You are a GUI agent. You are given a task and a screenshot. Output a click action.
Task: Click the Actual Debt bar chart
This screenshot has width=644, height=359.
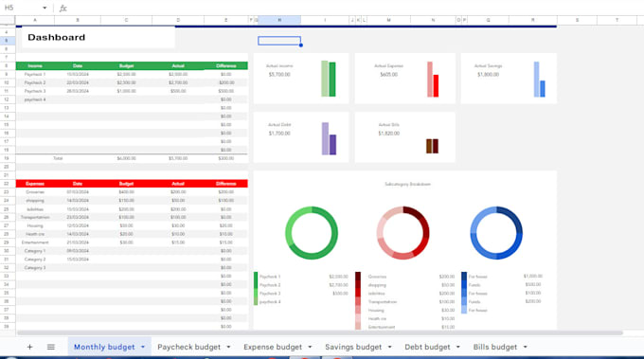click(x=329, y=138)
